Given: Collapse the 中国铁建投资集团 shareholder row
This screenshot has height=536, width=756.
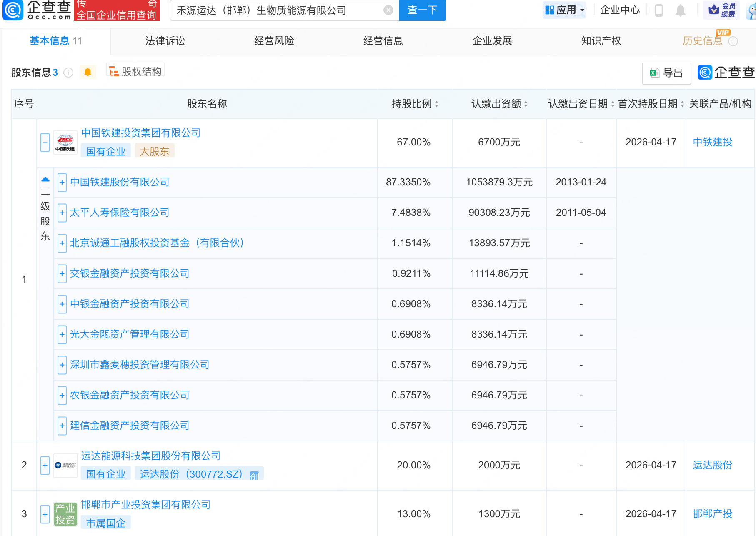Looking at the screenshot, I should pos(45,143).
